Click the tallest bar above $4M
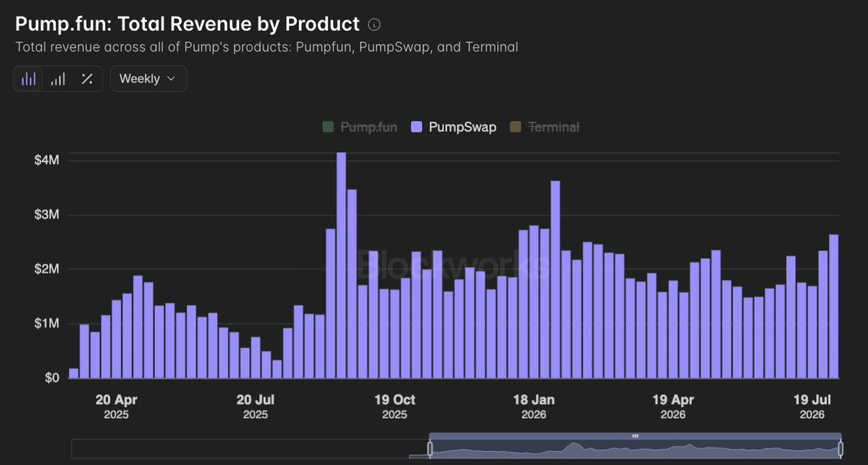This screenshot has width=868, height=465. coord(342,265)
